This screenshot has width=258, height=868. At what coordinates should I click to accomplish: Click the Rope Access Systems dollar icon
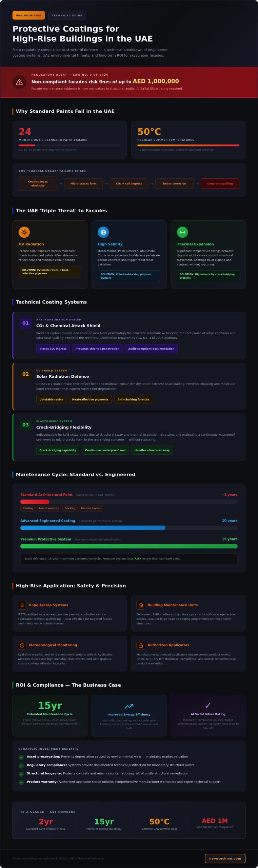point(22,605)
